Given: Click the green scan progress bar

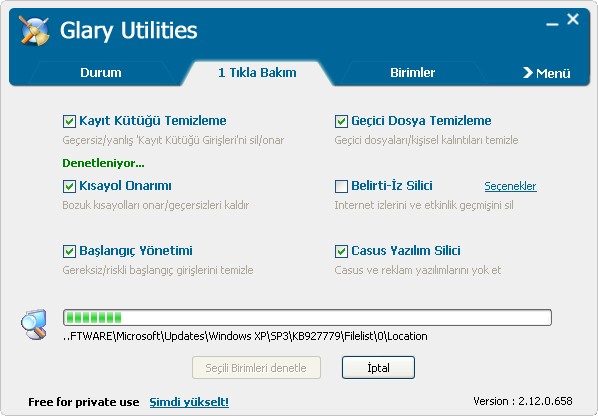Looking at the screenshot, I should click(x=307, y=317).
